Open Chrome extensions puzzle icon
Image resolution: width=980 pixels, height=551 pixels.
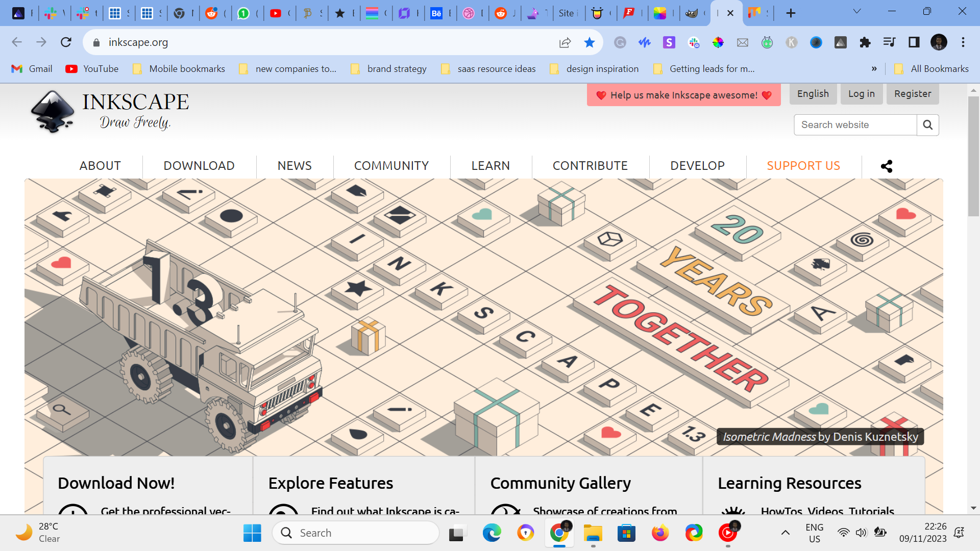click(865, 42)
